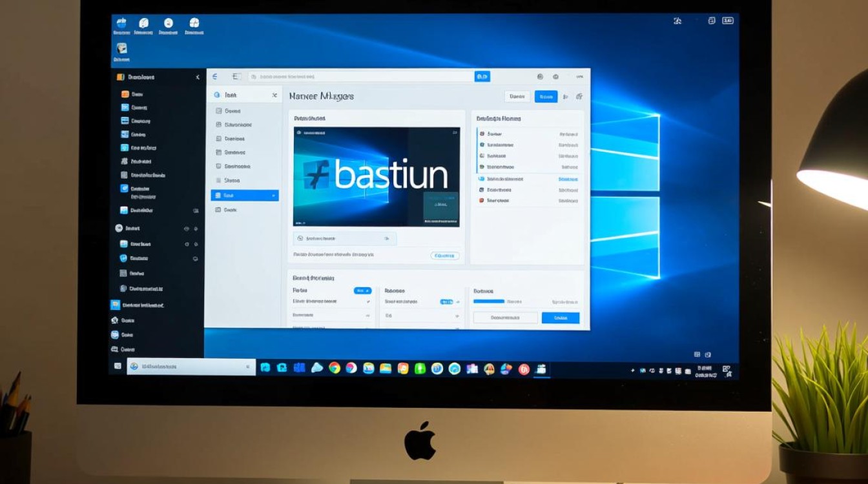Click the pencil edit icon beside the header buttons
Screen dimensions: 868x484
pos(579,97)
